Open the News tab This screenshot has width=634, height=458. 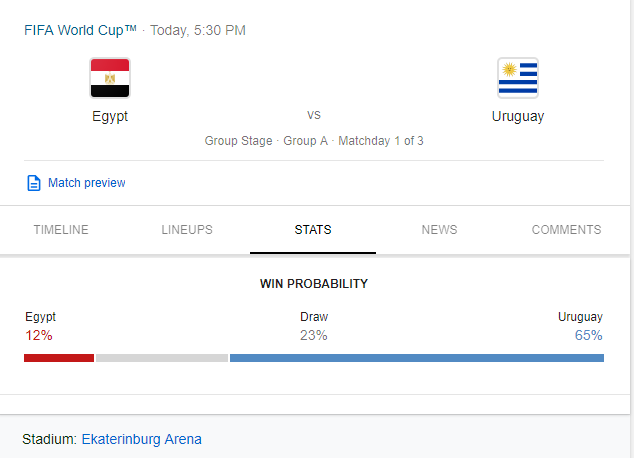click(440, 230)
